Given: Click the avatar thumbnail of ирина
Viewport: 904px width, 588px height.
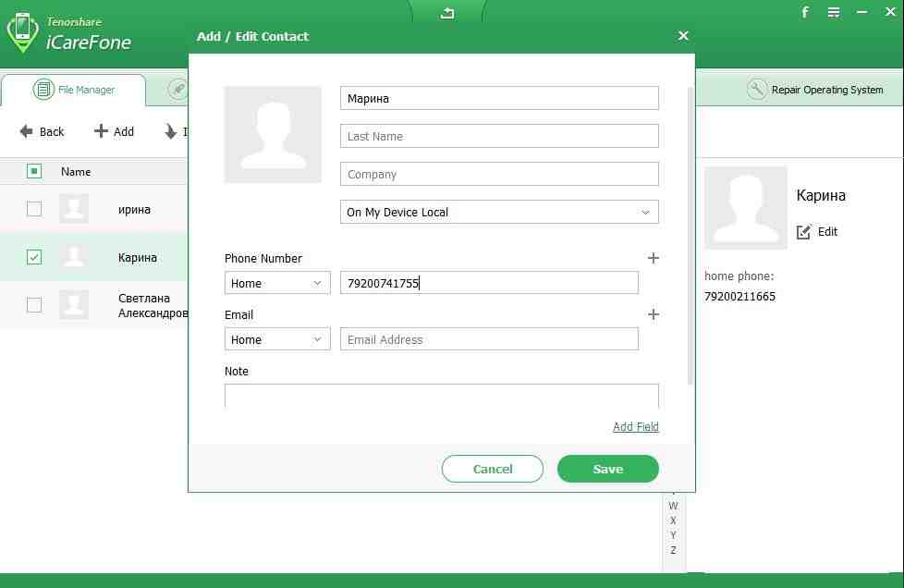Looking at the screenshot, I should [x=74, y=209].
